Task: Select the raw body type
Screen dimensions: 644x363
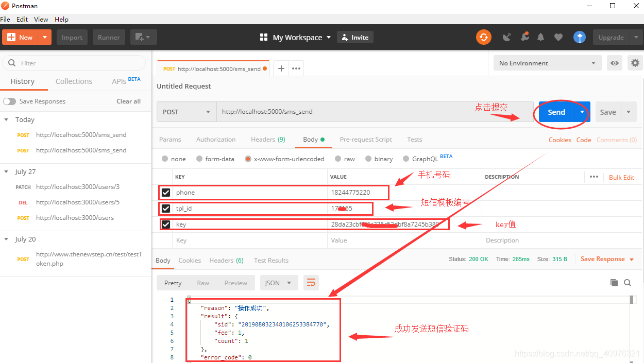Action: (338, 159)
